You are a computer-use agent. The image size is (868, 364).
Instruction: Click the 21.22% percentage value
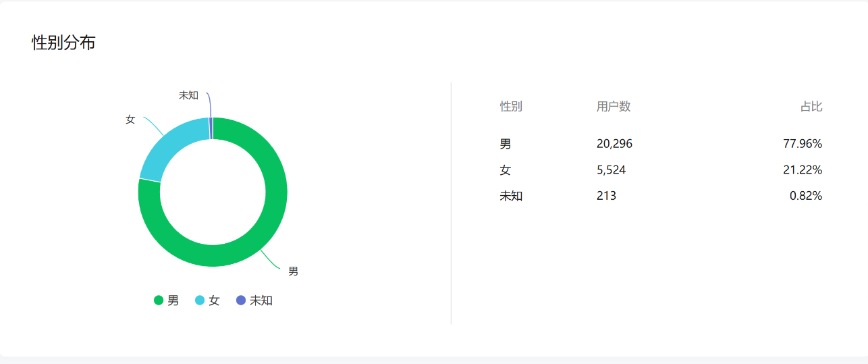click(803, 170)
